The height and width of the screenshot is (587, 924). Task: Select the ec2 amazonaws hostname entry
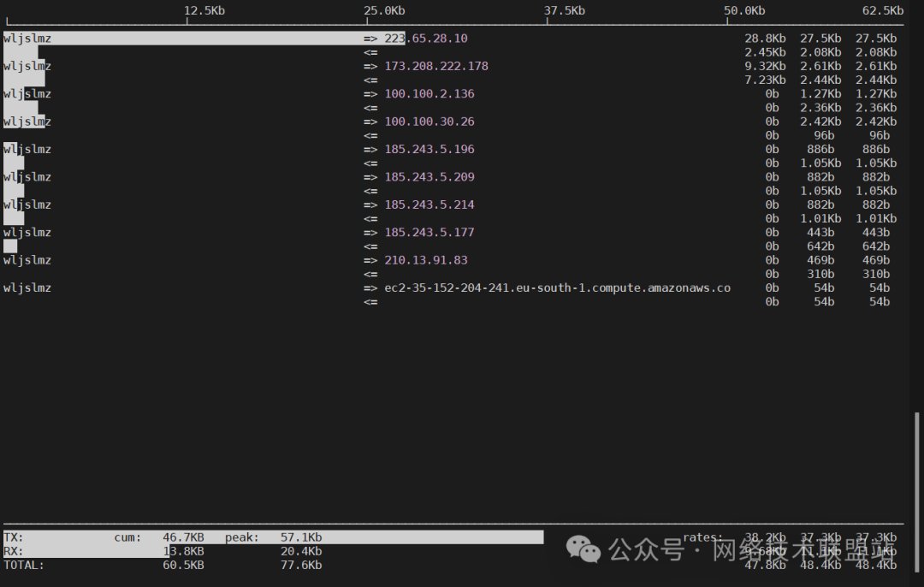coord(557,288)
